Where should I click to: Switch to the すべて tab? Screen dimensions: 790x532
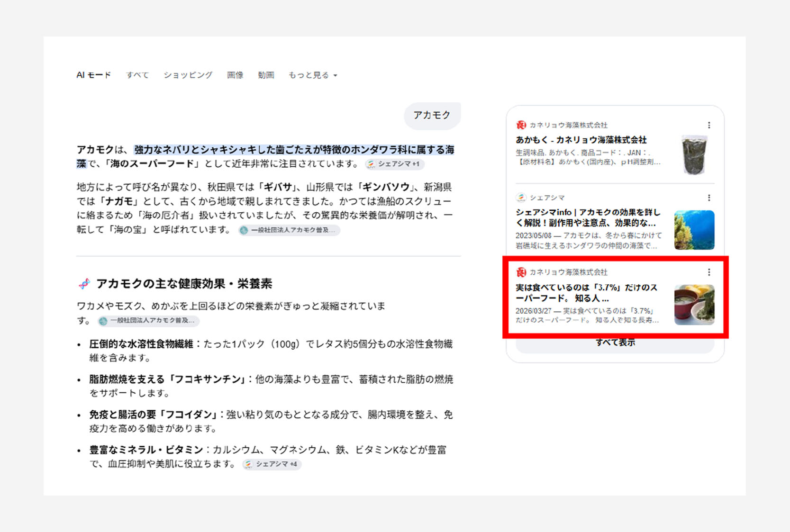tap(137, 75)
